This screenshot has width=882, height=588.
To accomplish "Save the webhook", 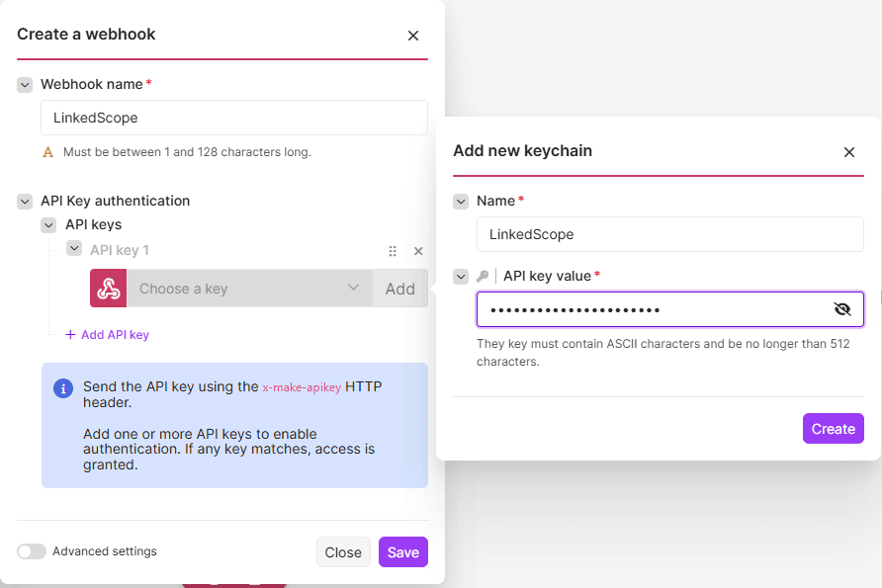I will point(403,552).
